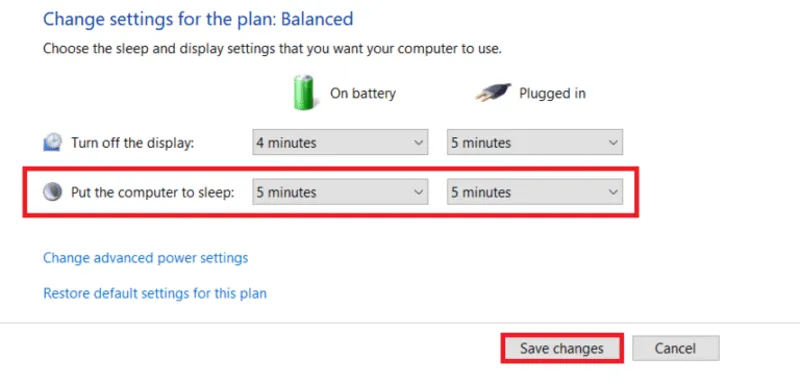The width and height of the screenshot is (800, 386).
Task: Click the Plugged in column label
Action: pos(552,93)
